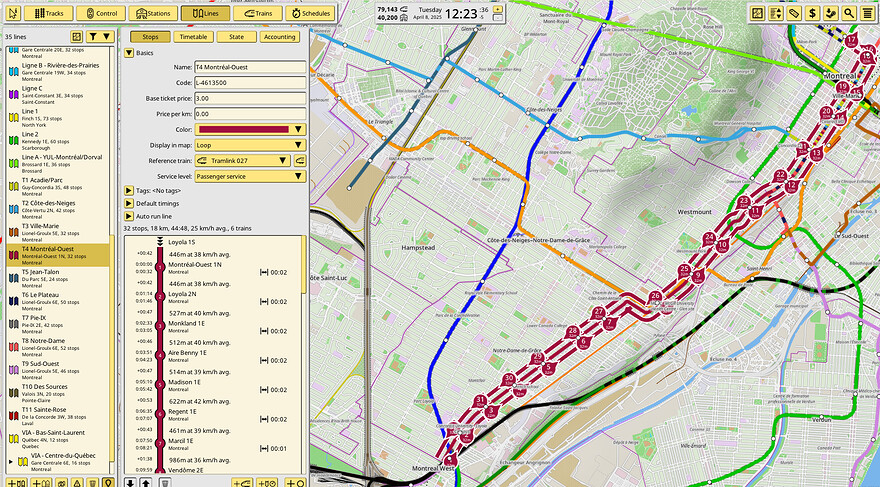This screenshot has height=487, width=880.
Task: Open the finances dollar icon
Action: pos(812,13)
